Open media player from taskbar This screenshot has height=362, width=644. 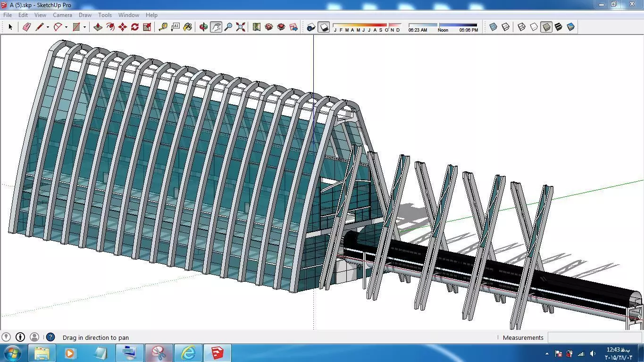point(70,353)
